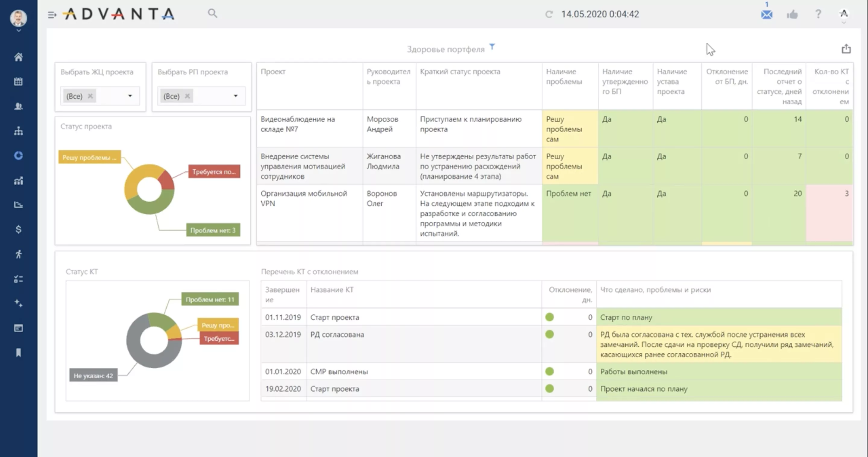Remove (Все) tag in РП проекта filter

tap(187, 96)
